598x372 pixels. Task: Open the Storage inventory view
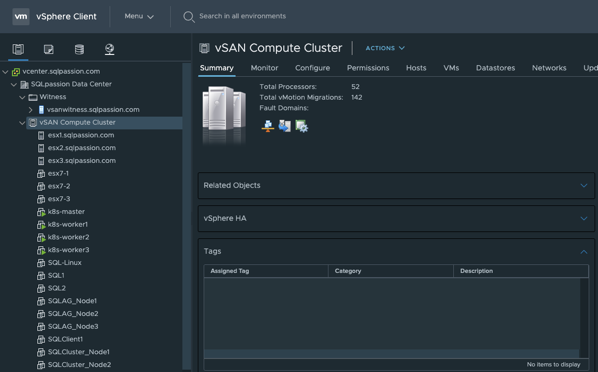pyautogui.click(x=79, y=49)
